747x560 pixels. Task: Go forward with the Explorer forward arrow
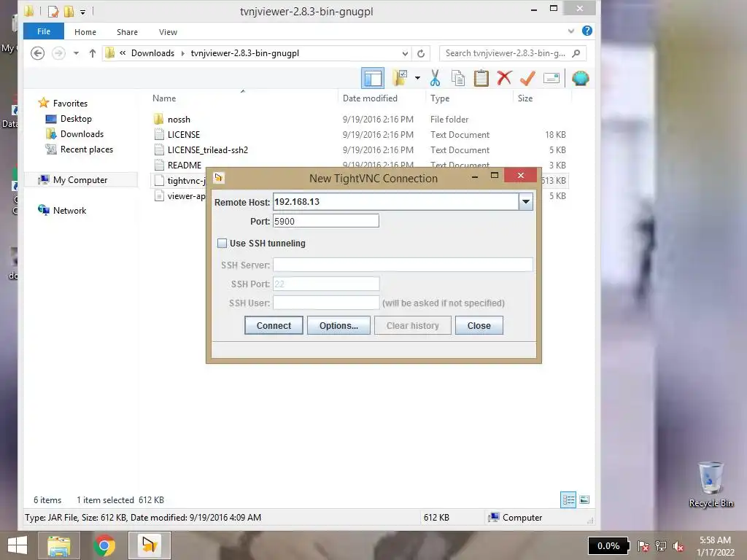58,52
